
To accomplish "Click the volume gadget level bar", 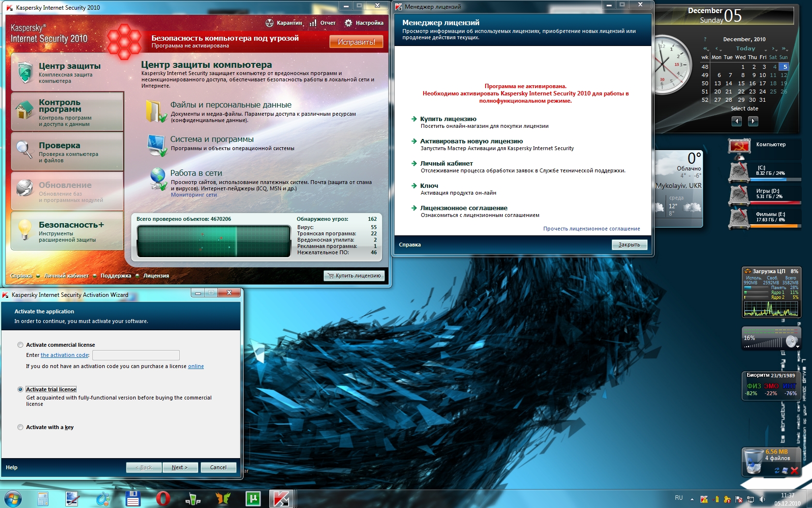I will (764, 343).
